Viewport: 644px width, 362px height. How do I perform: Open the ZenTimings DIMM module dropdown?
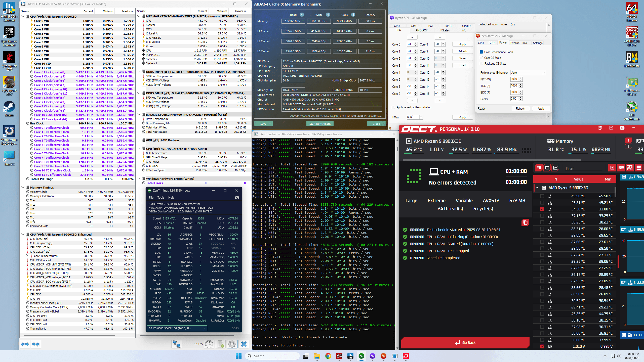pyautogui.click(x=177, y=328)
